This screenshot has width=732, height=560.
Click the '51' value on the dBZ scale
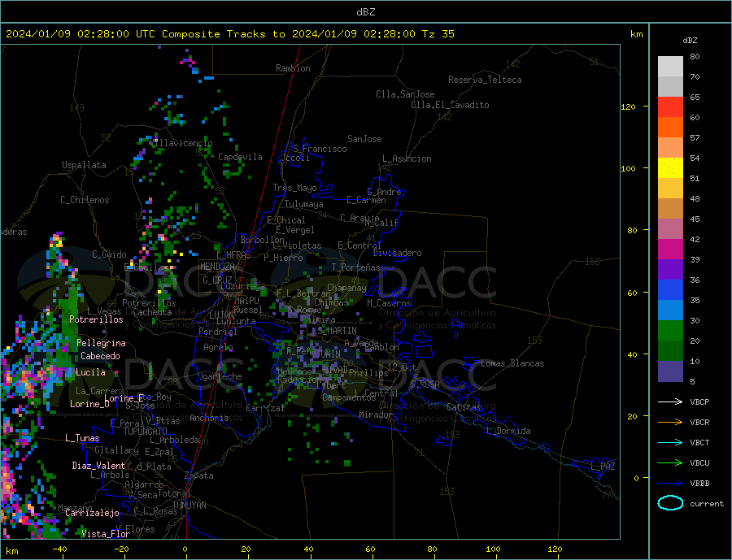(x=695, y=178)
